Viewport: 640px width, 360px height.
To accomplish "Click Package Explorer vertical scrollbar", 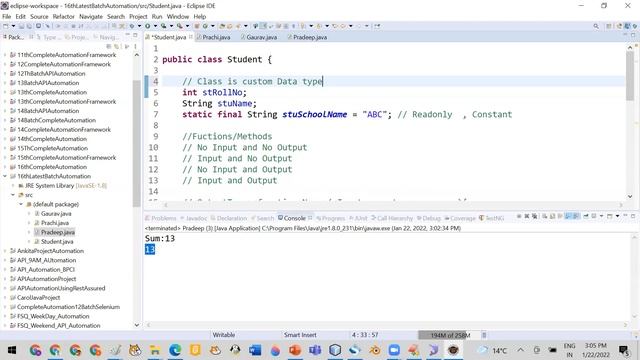I will tap(137, 143).
